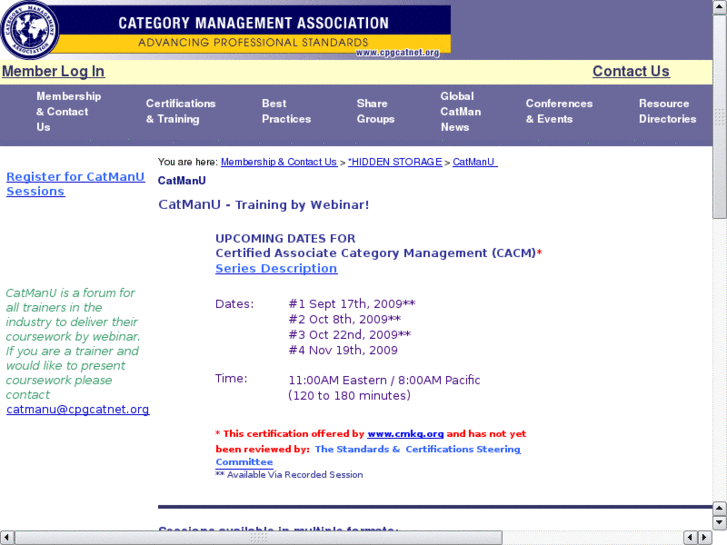Visit the www.cmkg.org link
This screenshot has width=727, height=545.
(x=405, y=434)
